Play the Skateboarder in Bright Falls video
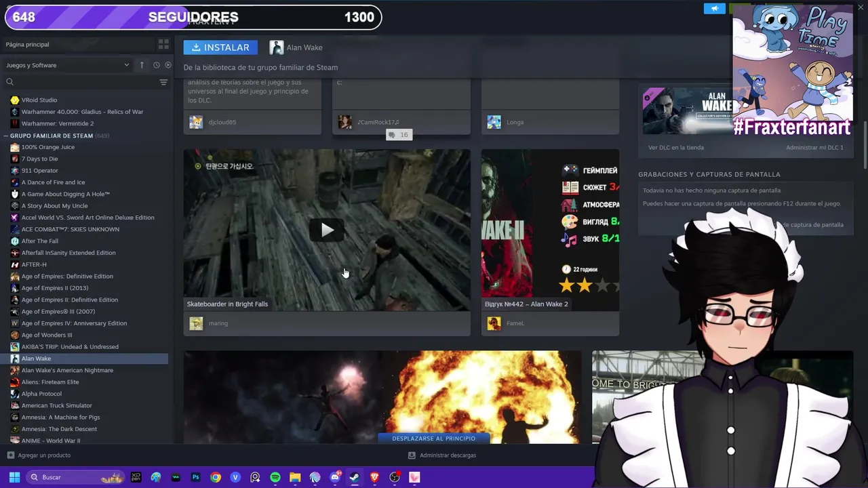The height and width of the screenshot is (488, 868). coord(327,230)
